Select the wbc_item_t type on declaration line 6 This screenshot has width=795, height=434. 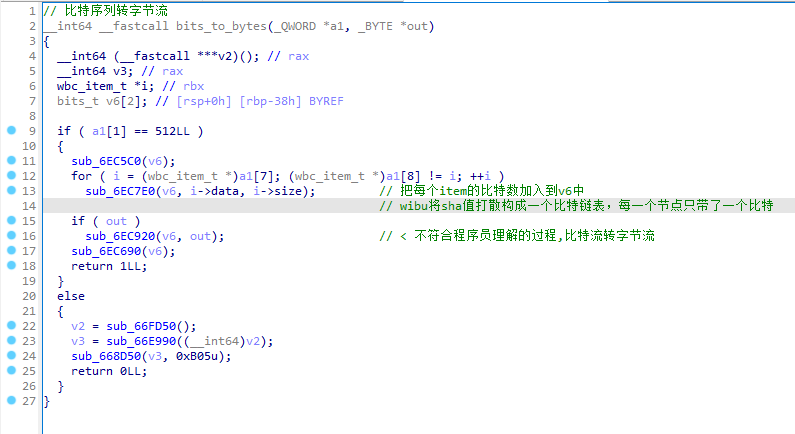[x=92, y=86]
